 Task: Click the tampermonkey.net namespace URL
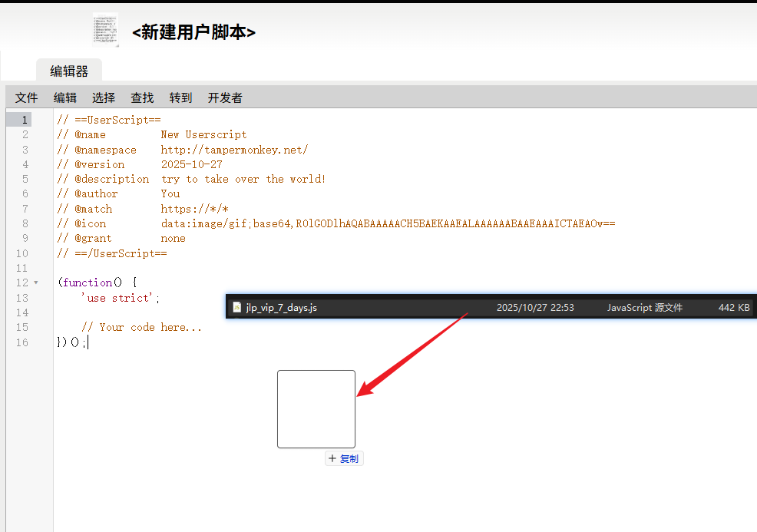point(234,150)
